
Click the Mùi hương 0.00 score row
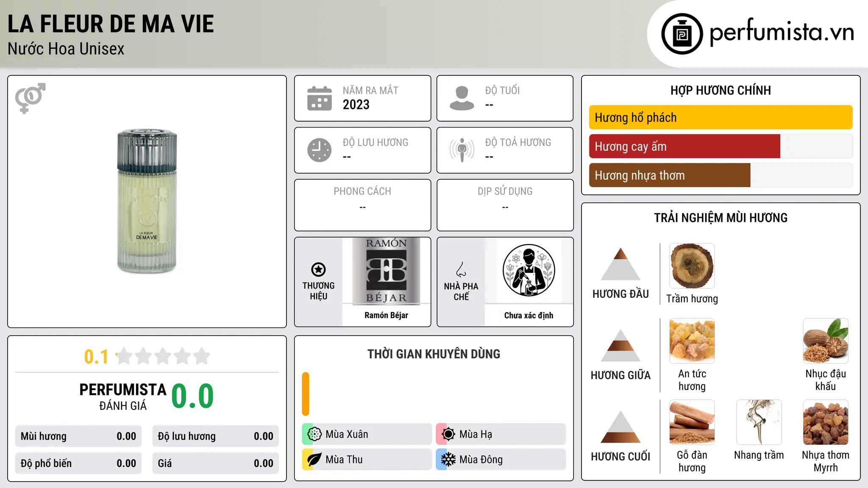coord(78,436)
